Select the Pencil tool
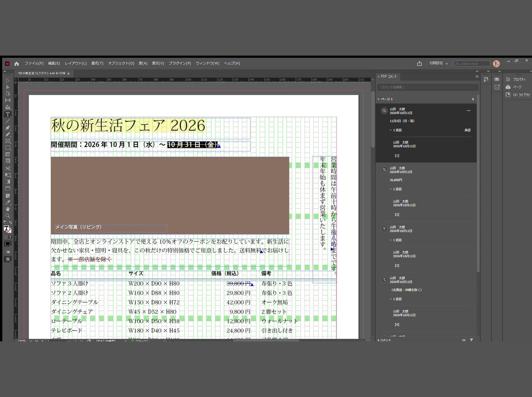The image size is (532, 397). [8, 134]
